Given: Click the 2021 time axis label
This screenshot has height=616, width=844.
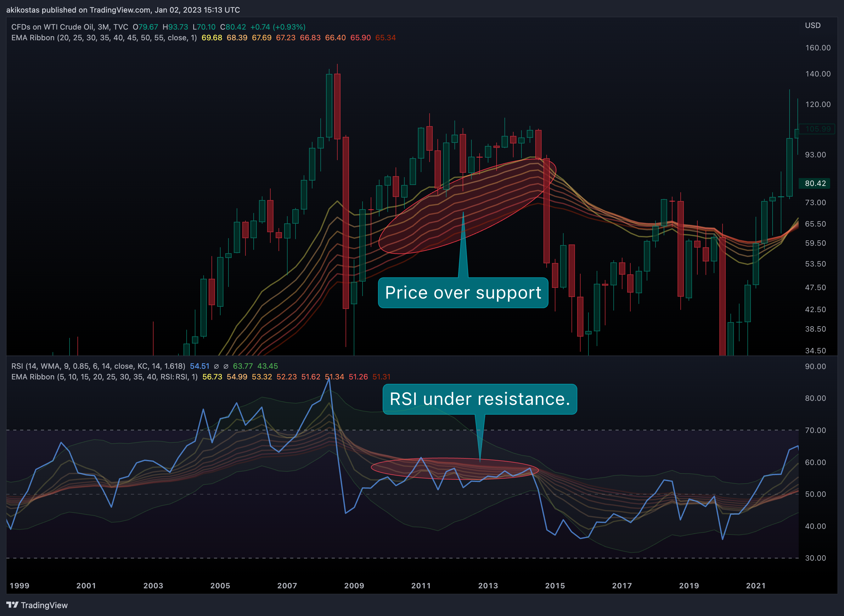Looking at the screenshot, I should [756, 585].
